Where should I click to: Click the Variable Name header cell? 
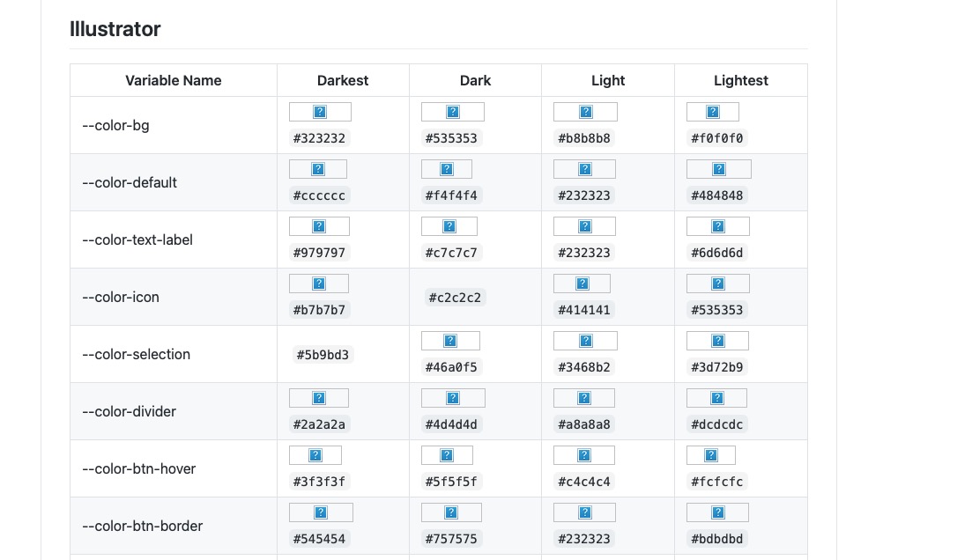pyautogui.click(x=174, y=80)
